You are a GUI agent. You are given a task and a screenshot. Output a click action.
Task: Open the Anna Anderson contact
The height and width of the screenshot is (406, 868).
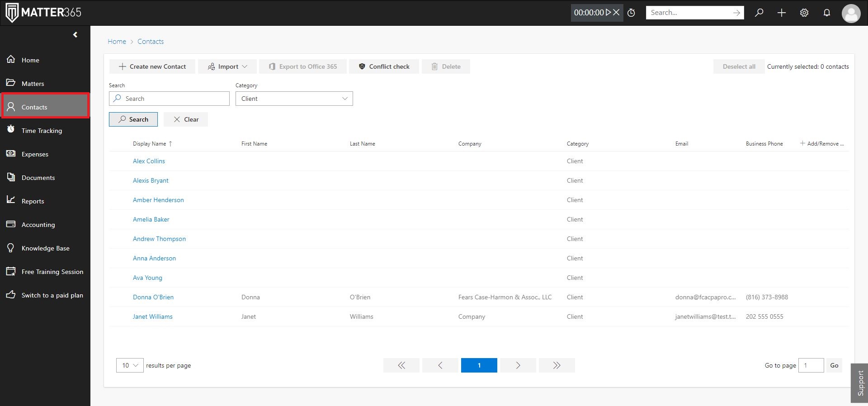pyautogui.click(x=154, y=258)
